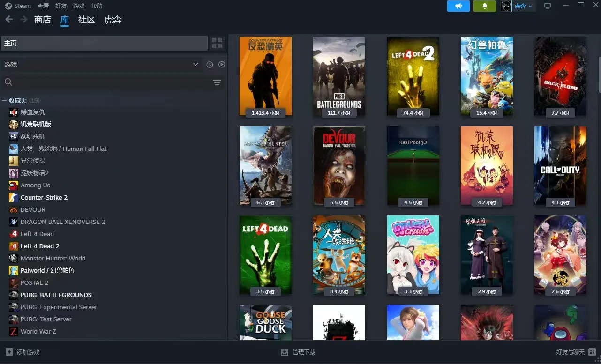Screen dimensions: 601x364
Task: Collapse the 收藏夹 section
Action: point(4,101)
